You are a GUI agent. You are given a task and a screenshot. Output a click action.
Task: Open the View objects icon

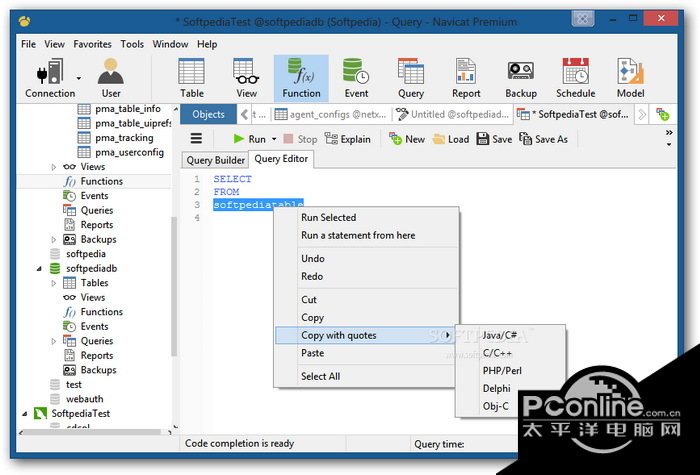coord(246,78)
